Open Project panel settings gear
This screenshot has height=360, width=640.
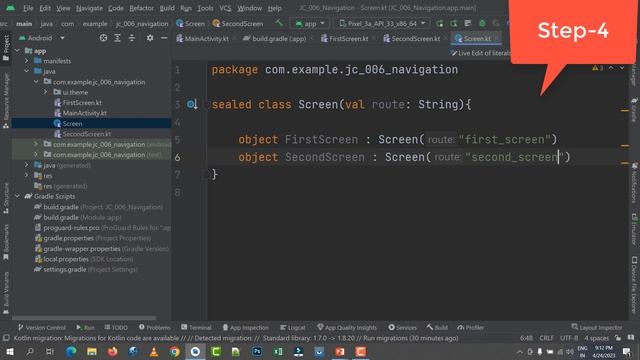click(150, 38)
